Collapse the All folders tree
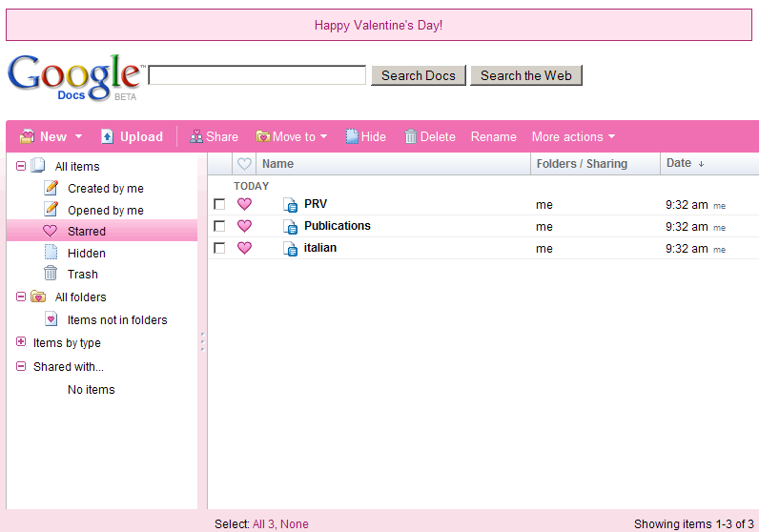This screenshot has width=759, height=532. 21,297
